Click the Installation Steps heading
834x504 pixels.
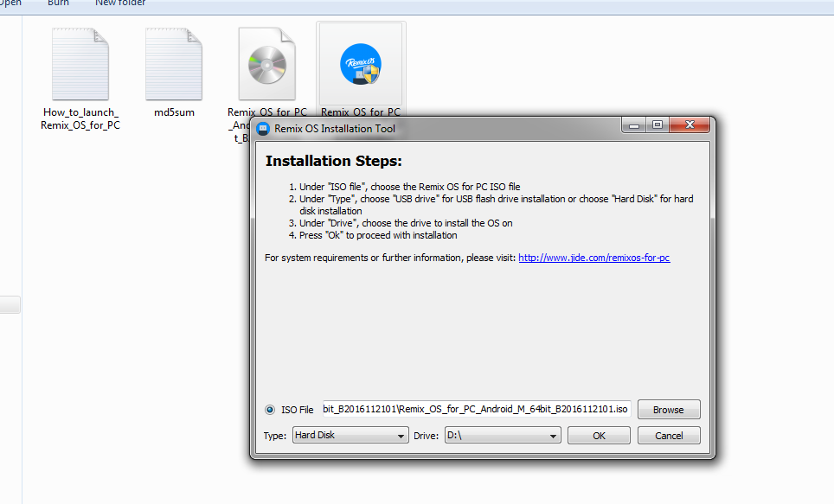[x=333, y=161]
